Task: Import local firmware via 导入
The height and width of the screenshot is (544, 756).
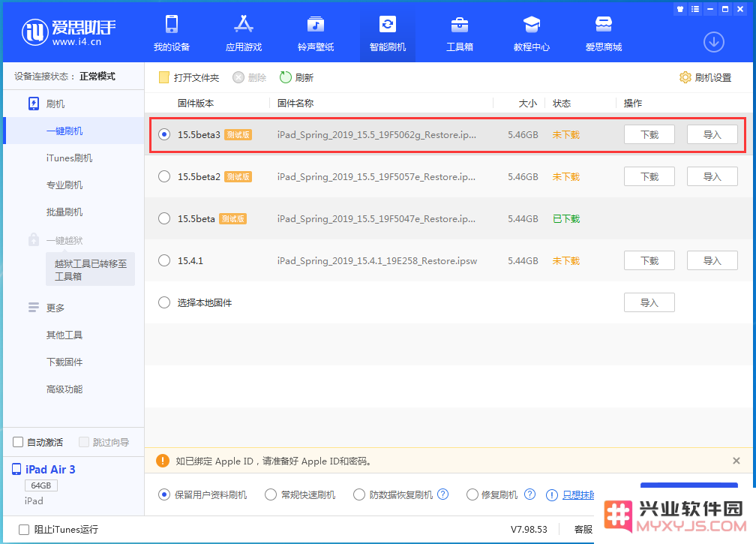Action: [649, 302]
